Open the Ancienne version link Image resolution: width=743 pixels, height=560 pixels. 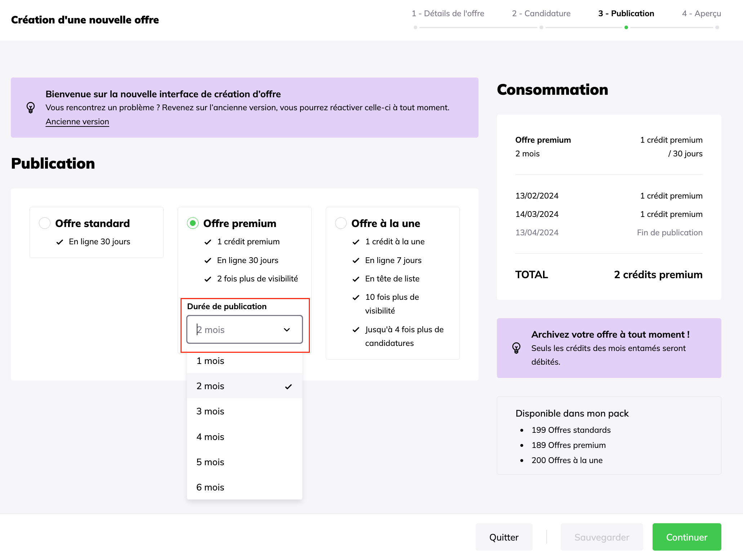[77, 121]
